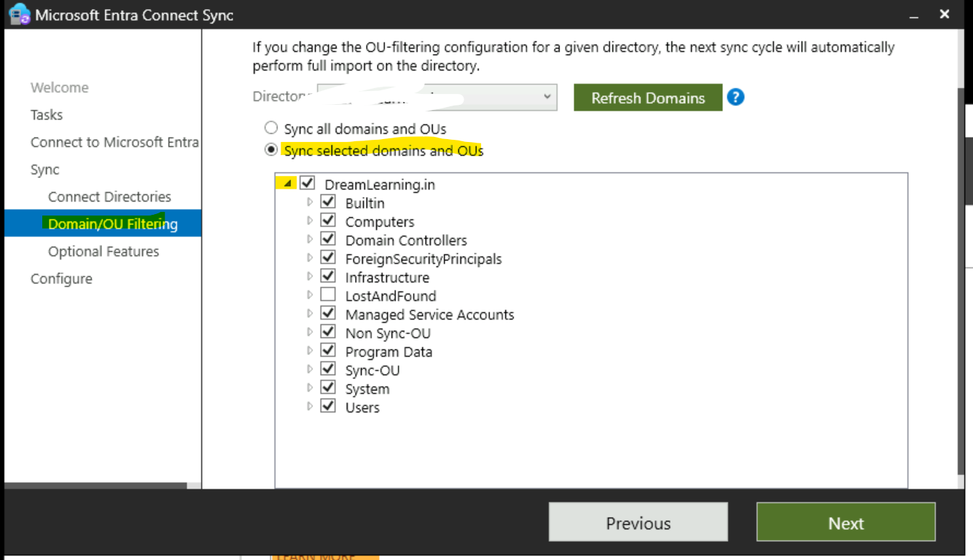Uncheck the Non Sync-OU checkbox
The width and height of the screenshot is (973, 560).
[328, 332]
